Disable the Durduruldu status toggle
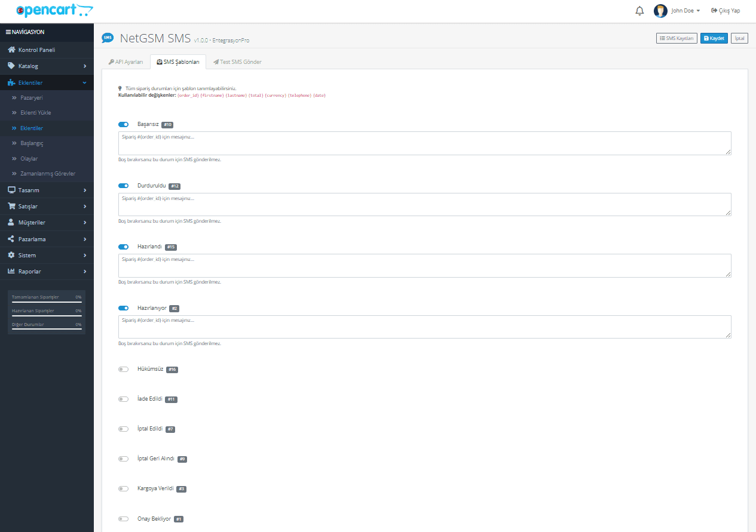The height and width of the screenshot is (532, 756). tap(124, 186)
